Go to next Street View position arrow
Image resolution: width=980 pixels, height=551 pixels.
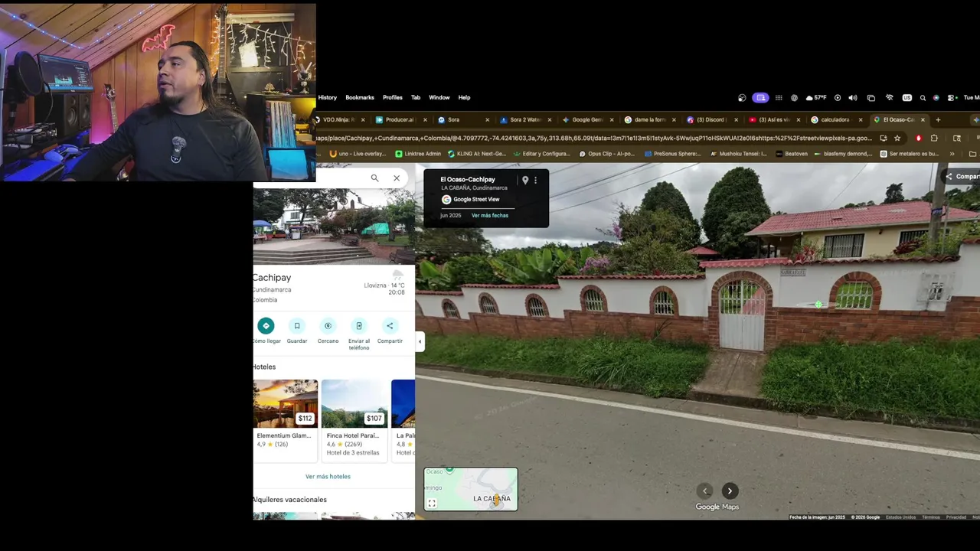(730, 491)
